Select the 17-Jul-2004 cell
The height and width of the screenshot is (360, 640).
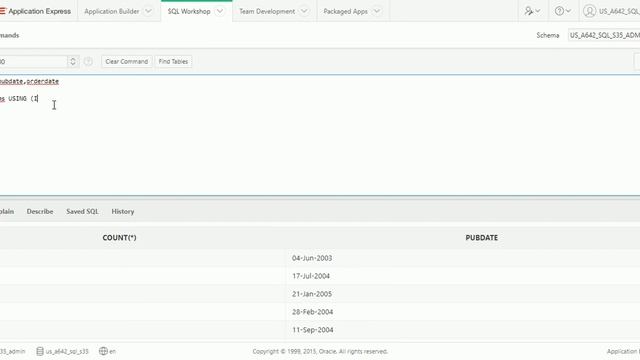coord(311,276)
